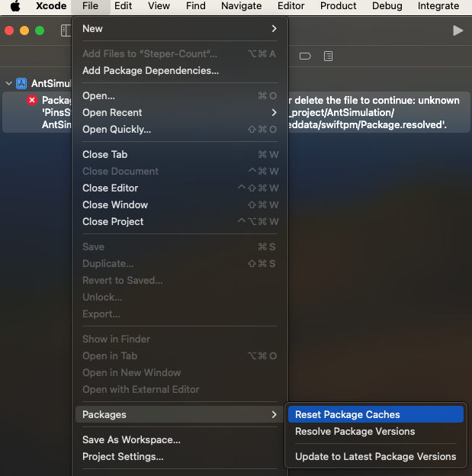Click the green zoom window button
The image size is (472, 476).
point(40,31)
